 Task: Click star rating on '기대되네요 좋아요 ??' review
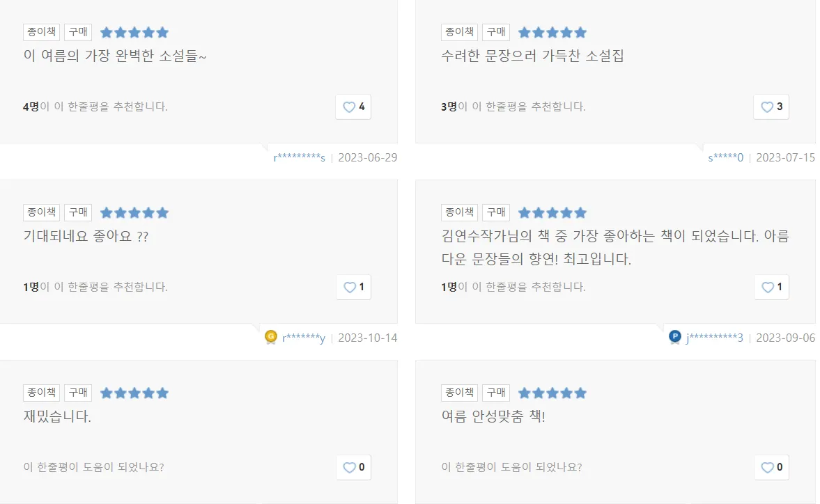click(134, 213)
